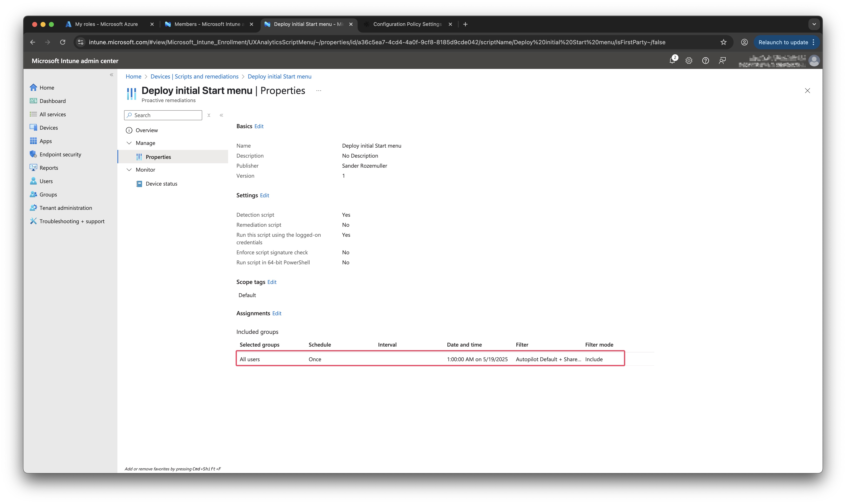Image resolution: width=846 pixels, height=504 pixels.
Task: Switch to Configuration Policy Settings tab
Action: 407,24
